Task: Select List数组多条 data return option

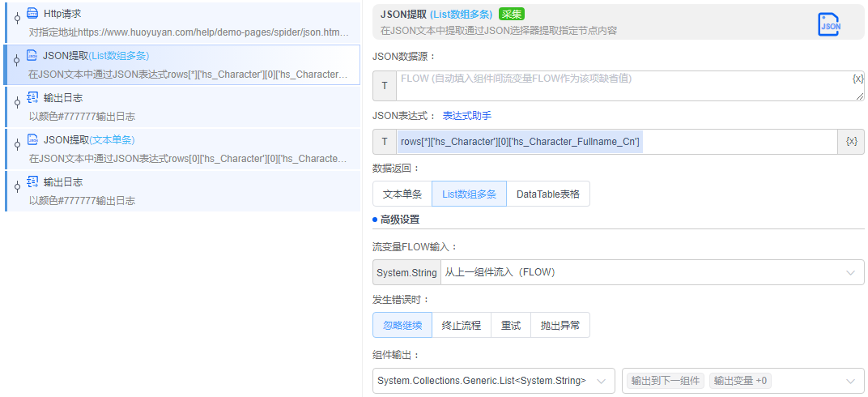Action: point(469,194)
